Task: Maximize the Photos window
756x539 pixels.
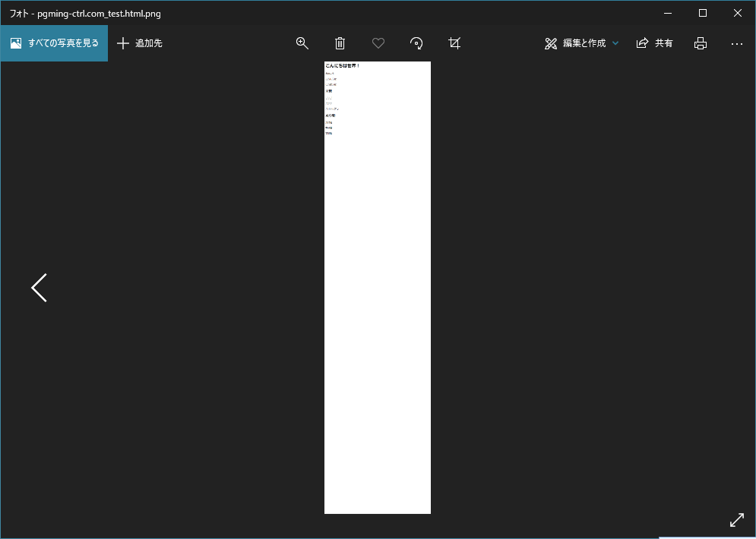Action: pyautogui.click(x=703, y=13)
